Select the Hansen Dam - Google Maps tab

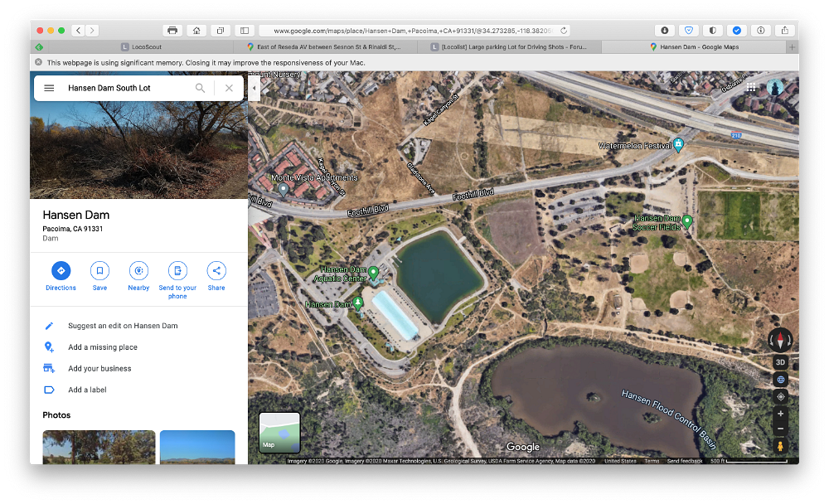point(694,47)
